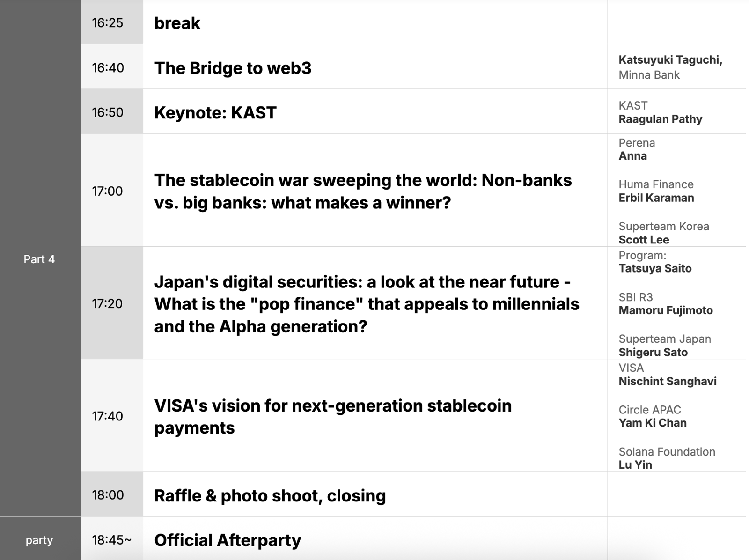Click "Raffle & photo shoot, closing" title

270,496
